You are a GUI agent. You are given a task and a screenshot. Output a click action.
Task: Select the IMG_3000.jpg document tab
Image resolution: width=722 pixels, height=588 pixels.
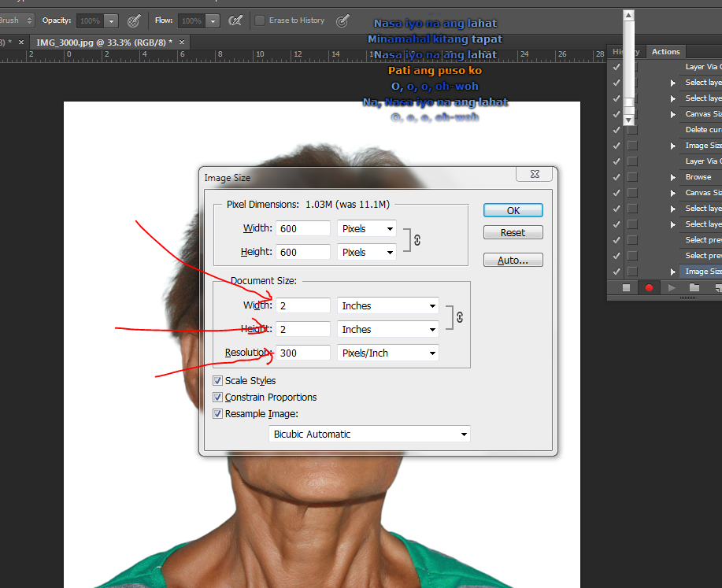(x=105, y=43)
